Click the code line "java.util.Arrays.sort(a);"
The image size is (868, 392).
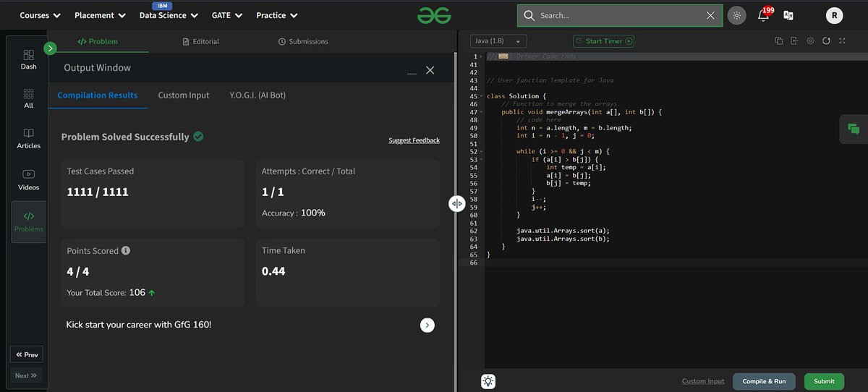[561, 231]
